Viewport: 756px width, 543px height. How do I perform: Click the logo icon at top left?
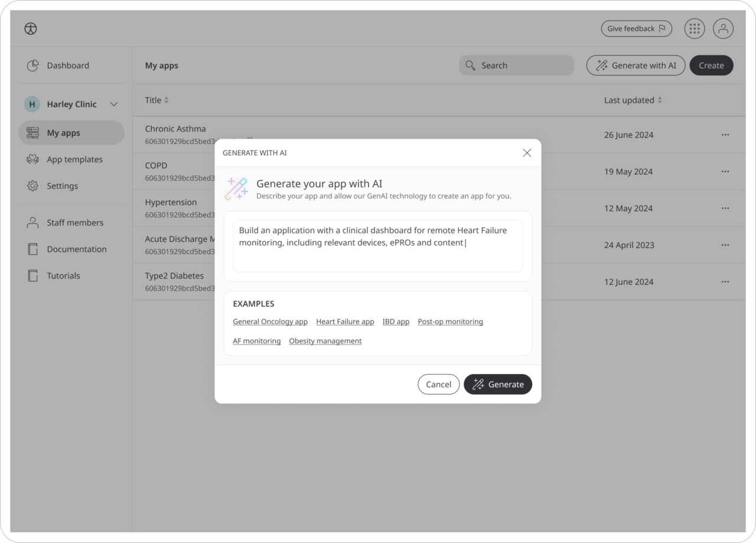click(31, 28)
